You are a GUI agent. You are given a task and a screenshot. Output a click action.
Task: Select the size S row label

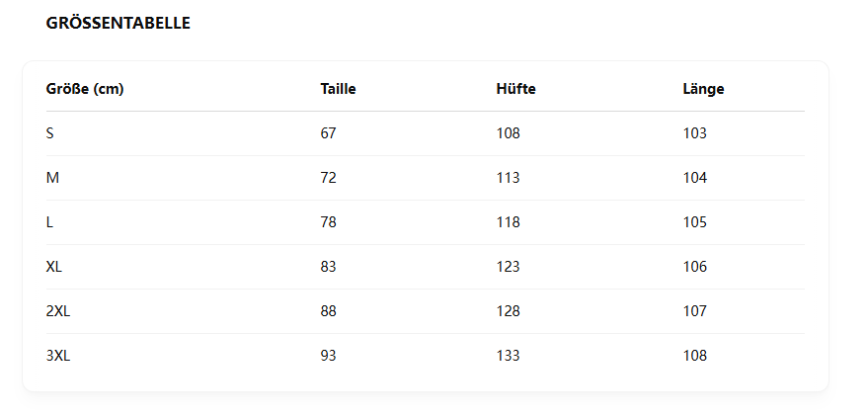(x=49, y=133)
